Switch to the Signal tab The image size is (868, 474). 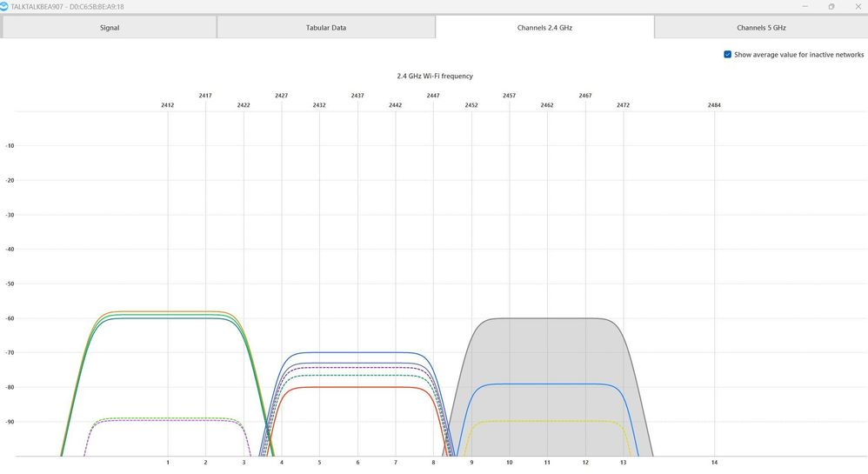(x=109, y=28)
